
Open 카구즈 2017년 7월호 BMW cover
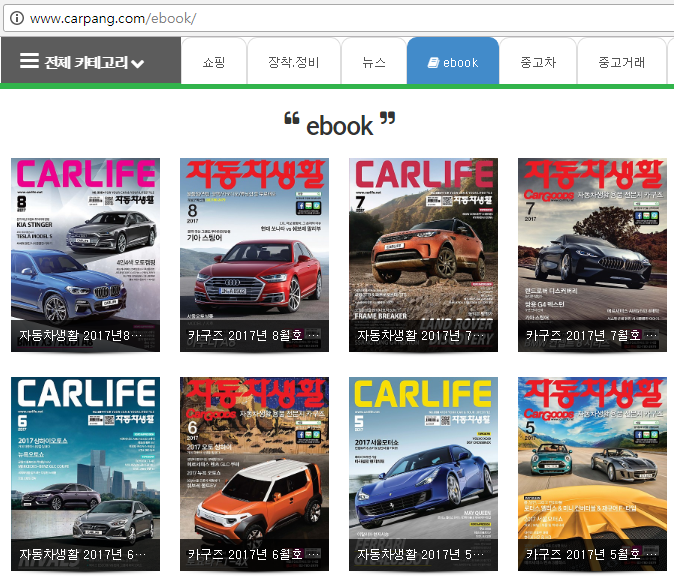[592, 255]
